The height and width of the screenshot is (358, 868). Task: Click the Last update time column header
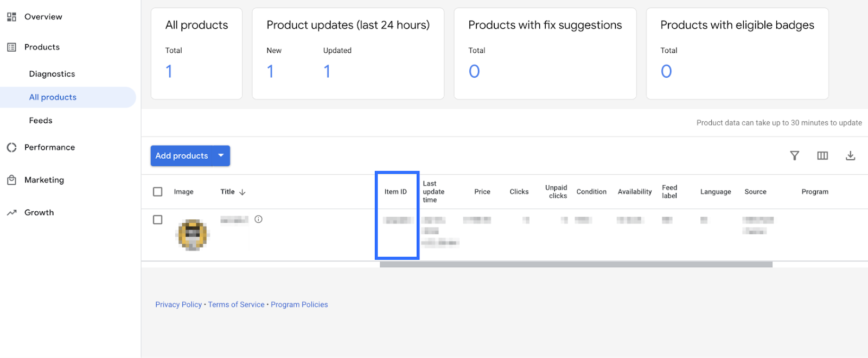click(x=433, y=192)
